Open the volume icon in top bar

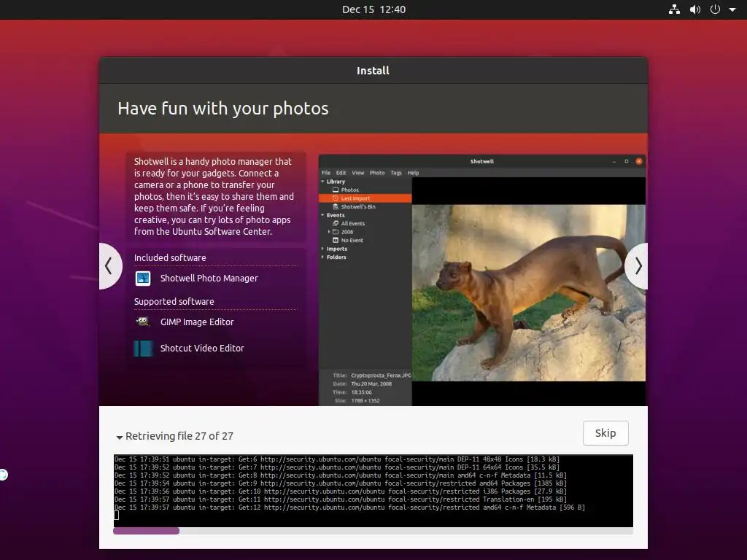click(695, 9)
